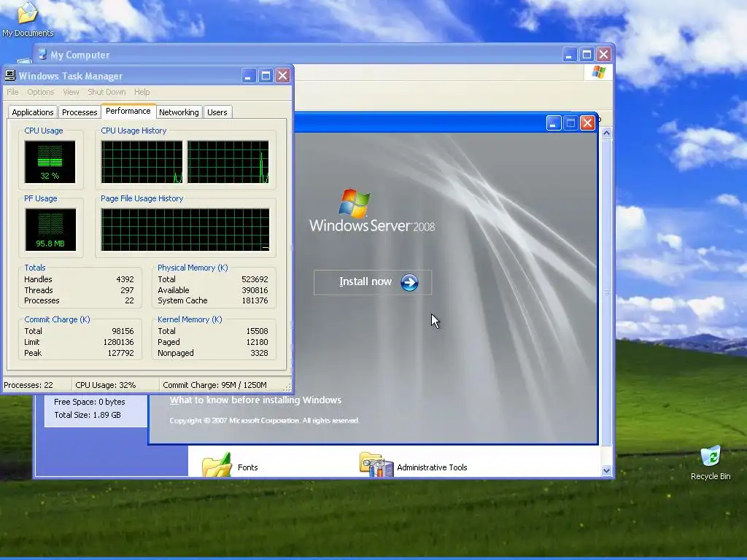Open the Options menu in Task Manager
747x560 pixels.
[41, 92]
